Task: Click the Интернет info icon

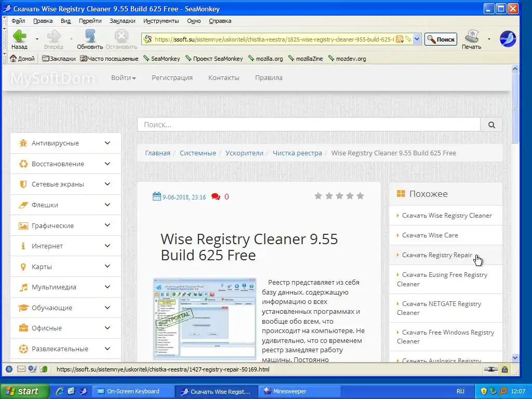Action: (23, 246)
